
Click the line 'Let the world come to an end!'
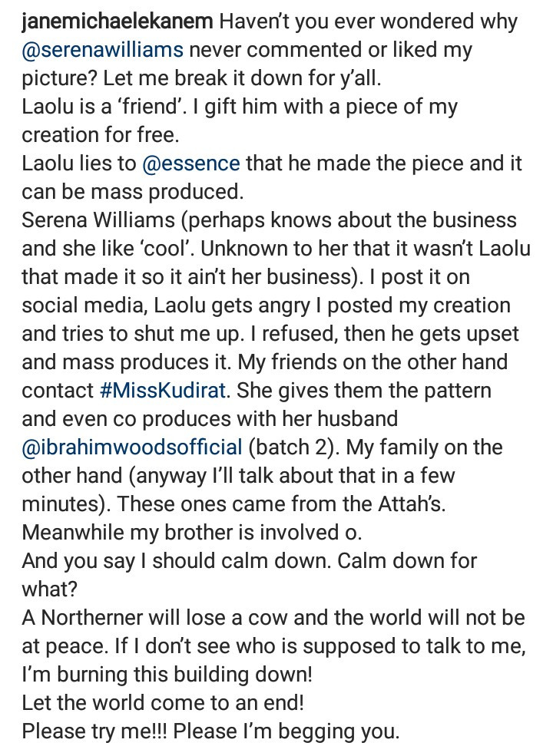click(163, 703)
